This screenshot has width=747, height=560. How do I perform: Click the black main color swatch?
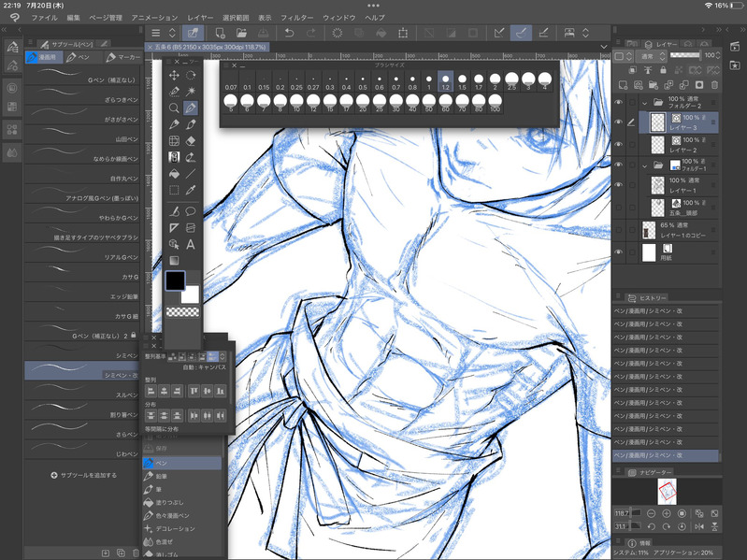[175, 281]
